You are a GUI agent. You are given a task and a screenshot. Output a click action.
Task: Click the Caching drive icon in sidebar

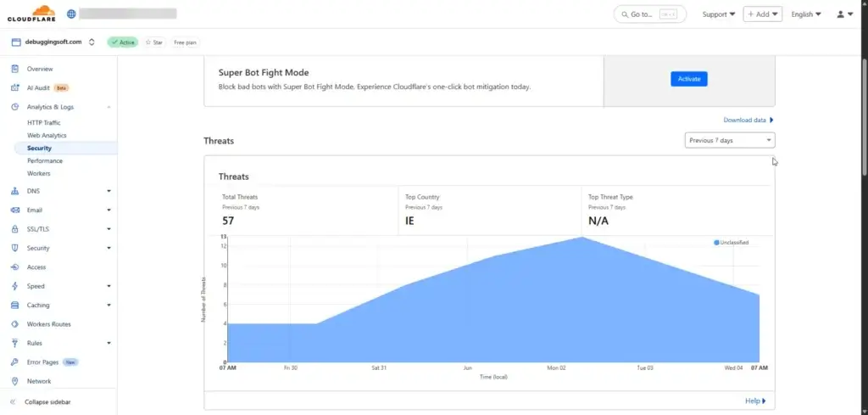click(15, 306)
